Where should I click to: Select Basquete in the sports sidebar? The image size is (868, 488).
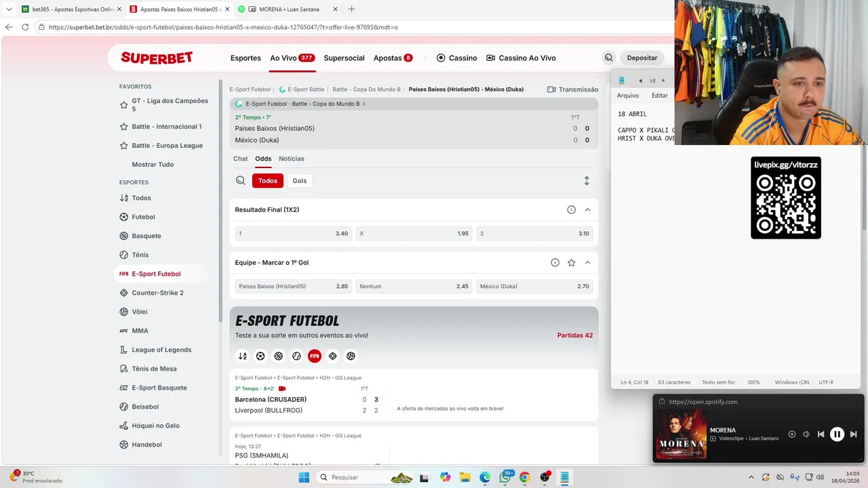(146, 236)
